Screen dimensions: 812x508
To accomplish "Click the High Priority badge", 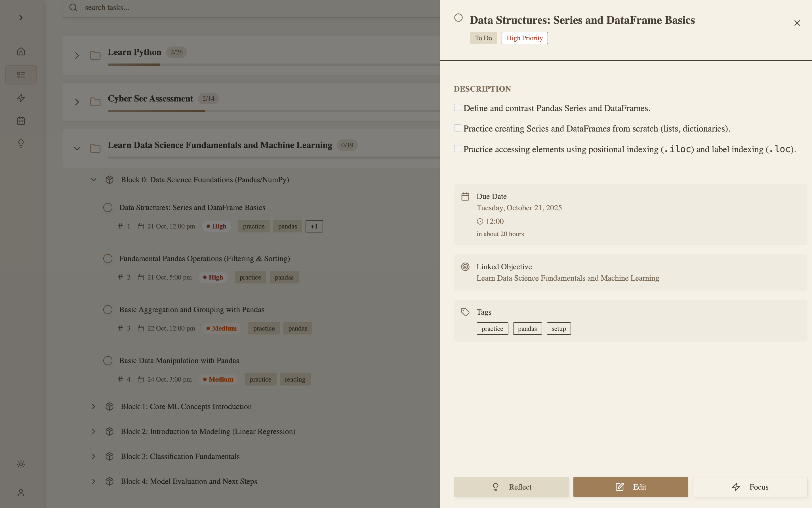I will point(525,38).
